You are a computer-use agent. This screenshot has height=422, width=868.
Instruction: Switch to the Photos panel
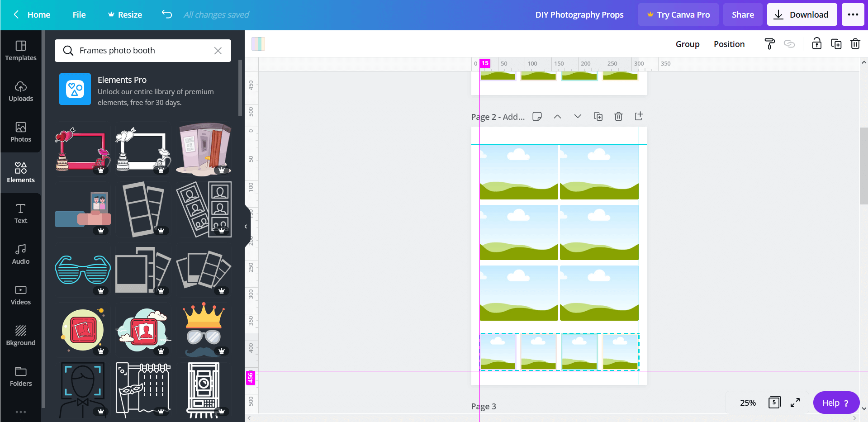[x=21, y=133]
